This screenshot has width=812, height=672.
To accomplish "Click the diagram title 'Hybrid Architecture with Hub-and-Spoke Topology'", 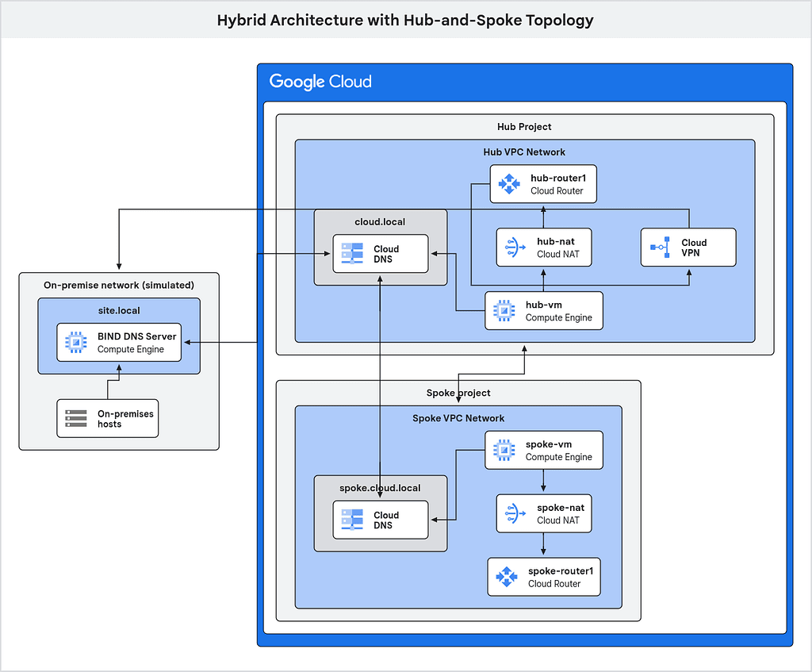I will tap(405, 20).
